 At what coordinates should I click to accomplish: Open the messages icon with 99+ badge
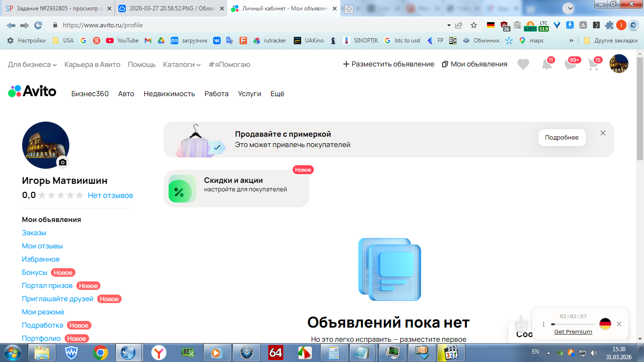point(571,64)
